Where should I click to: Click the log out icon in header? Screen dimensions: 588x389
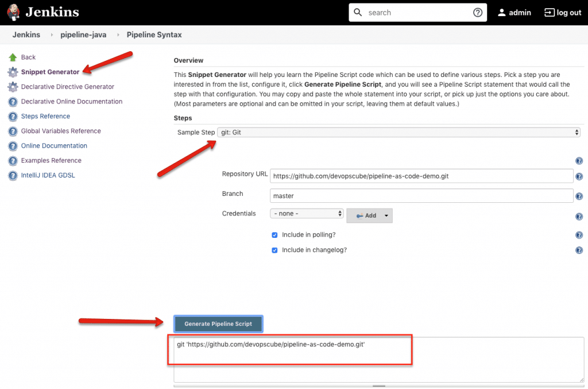[x=549, y=13]
